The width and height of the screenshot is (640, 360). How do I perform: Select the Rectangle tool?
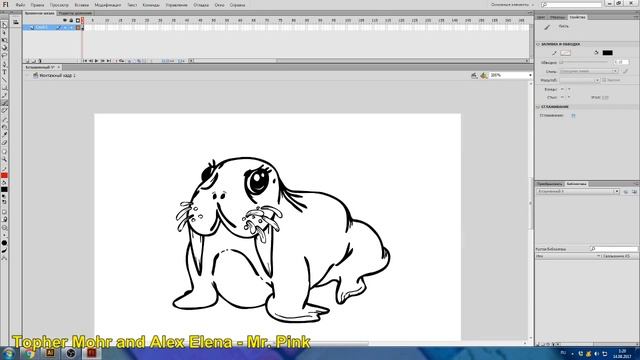4,87
